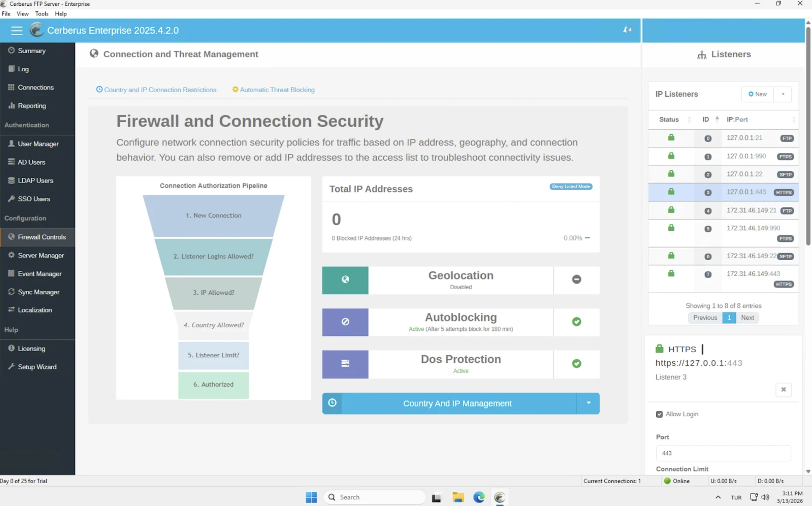Click the Geolocation globe icon tile

click(x=345, y=280)
